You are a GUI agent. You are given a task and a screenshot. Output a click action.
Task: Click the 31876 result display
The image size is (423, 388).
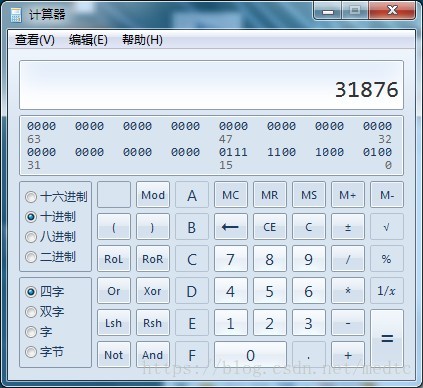(211, 85)
